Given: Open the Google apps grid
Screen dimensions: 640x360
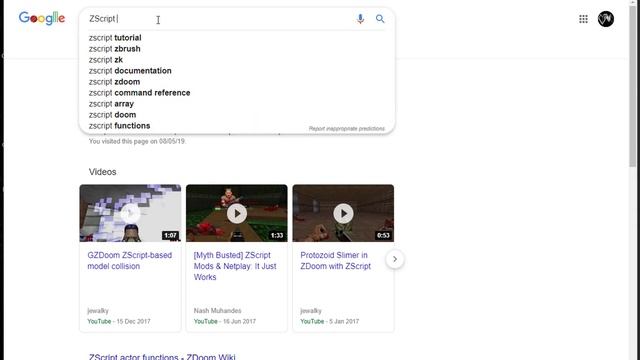Looking at the screenshot, I should click(x=583, y=19).
